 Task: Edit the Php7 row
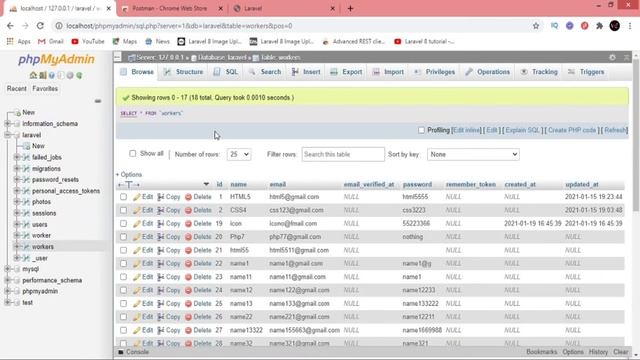pos(143,237)
